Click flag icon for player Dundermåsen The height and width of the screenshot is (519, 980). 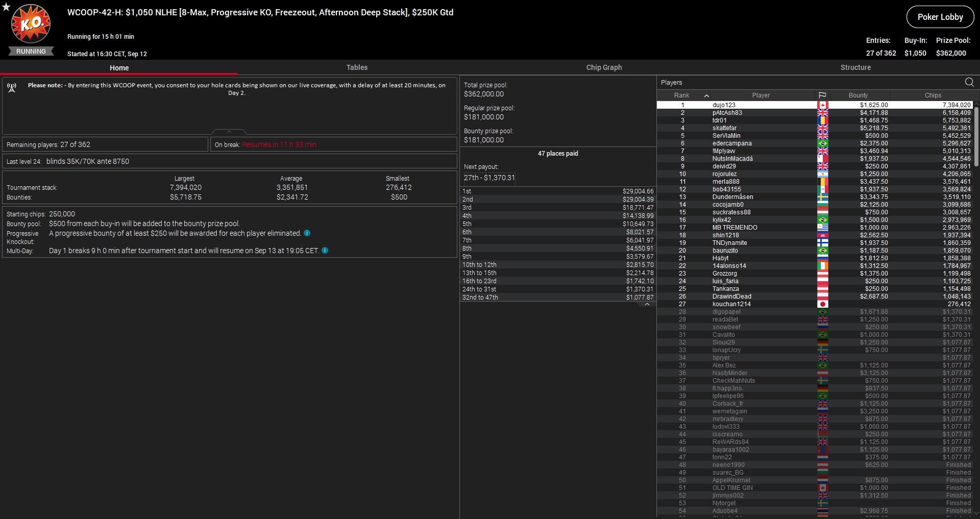[x=822, y=197]
